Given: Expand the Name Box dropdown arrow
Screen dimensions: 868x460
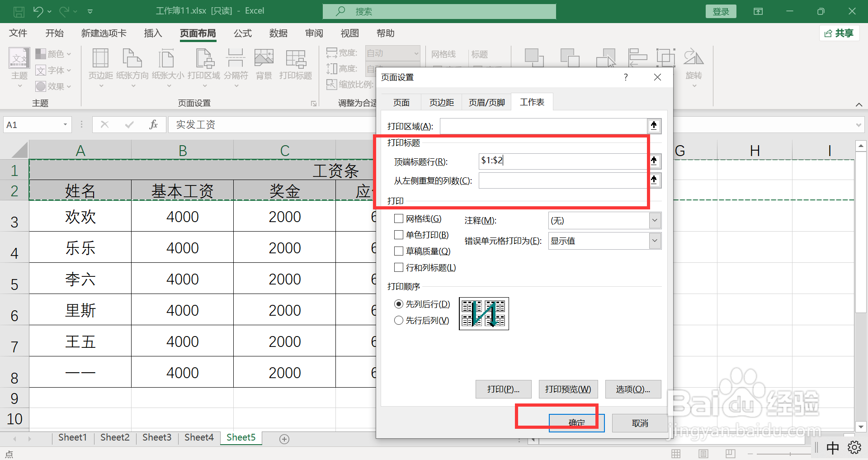Looking at the screenshot, I should [x=65, y=124].
